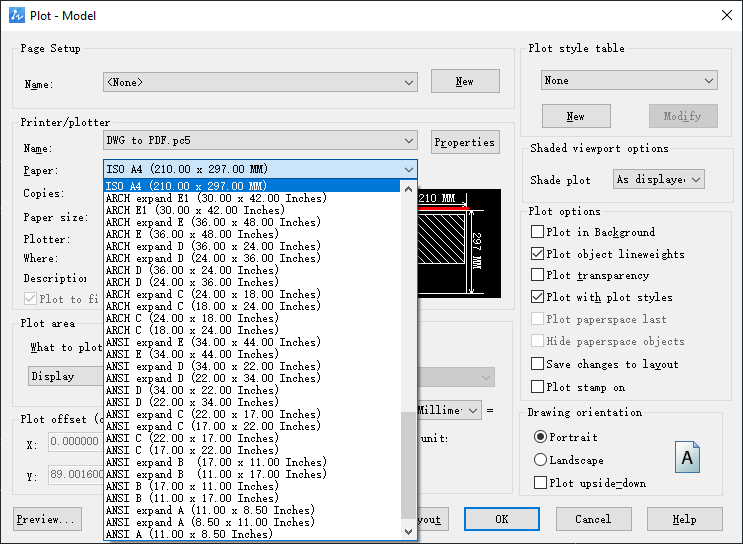Select ANSI B (11.00 x 17.00 Inches)
The width and height of the screenshot is (743, 544).
252,498
